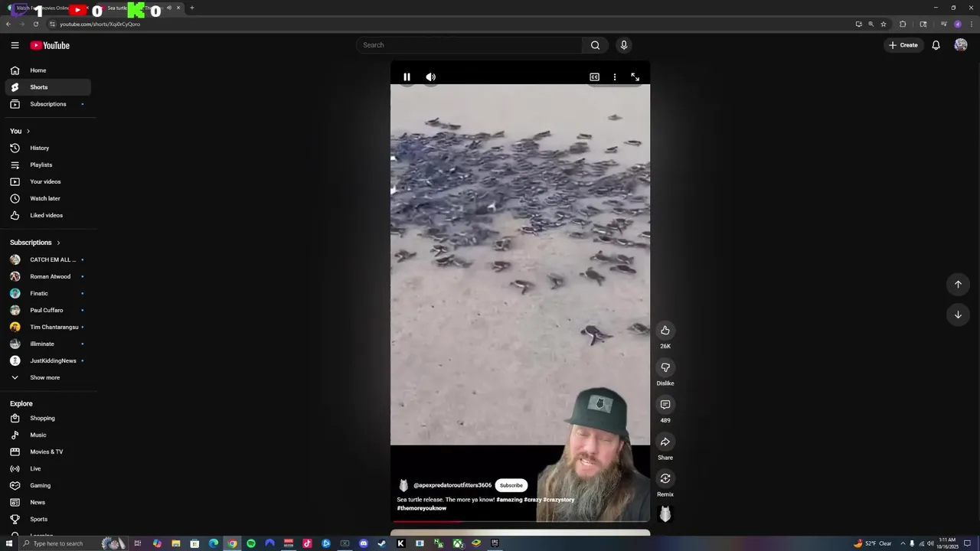Open Playlists in the sidebar

coord(48,165)
